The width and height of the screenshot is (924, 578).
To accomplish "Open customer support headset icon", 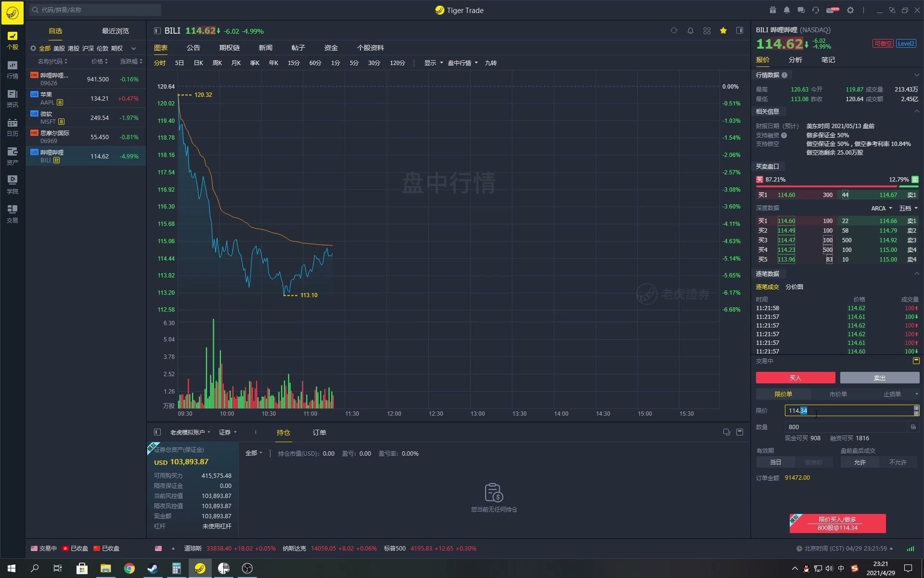I will [x=815, y=10].
